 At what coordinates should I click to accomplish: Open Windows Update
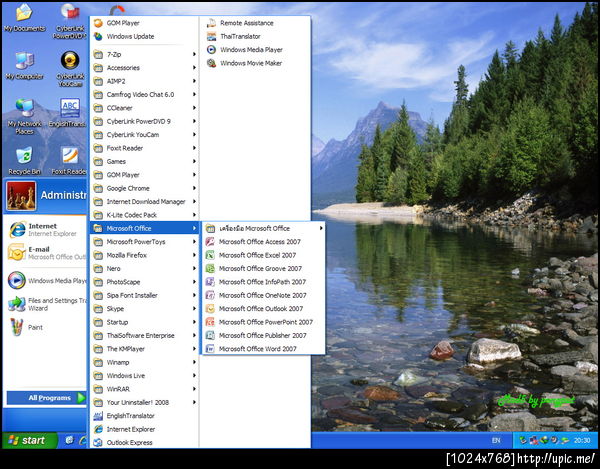(145, 36)
